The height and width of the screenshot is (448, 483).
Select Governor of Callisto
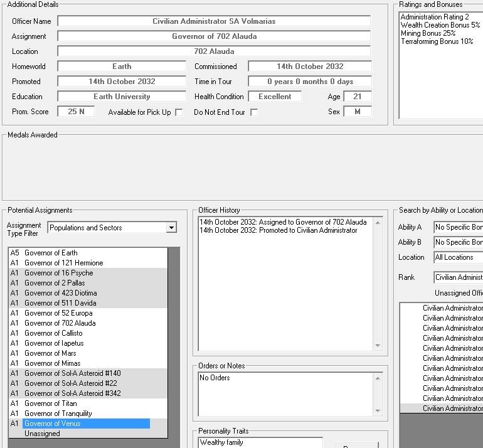tap(88, 333)
